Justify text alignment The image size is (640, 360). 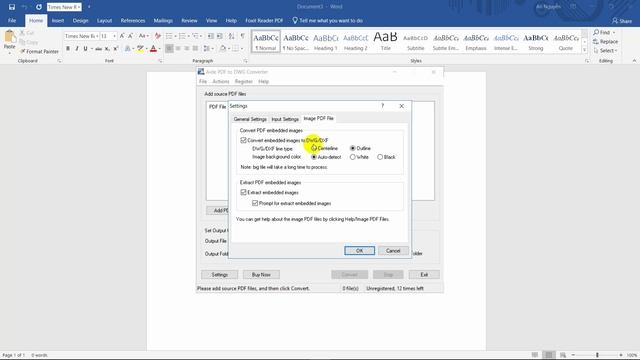(196, 49)
